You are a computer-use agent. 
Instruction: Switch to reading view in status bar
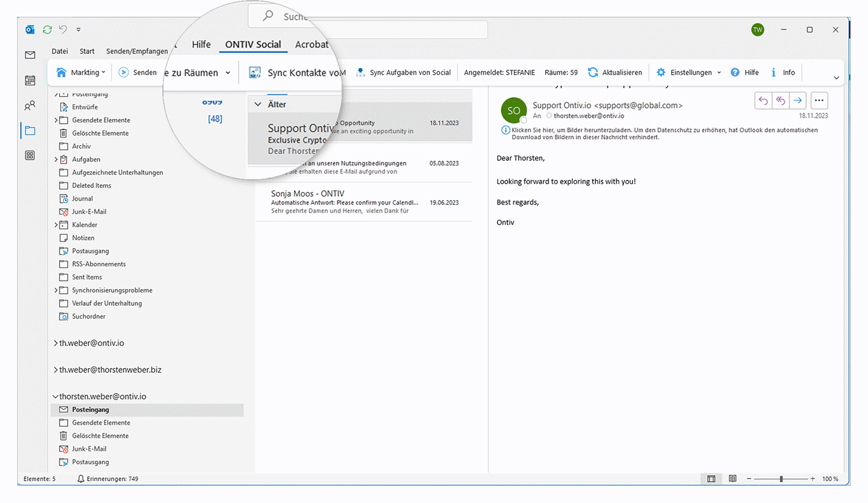[733, 479]
